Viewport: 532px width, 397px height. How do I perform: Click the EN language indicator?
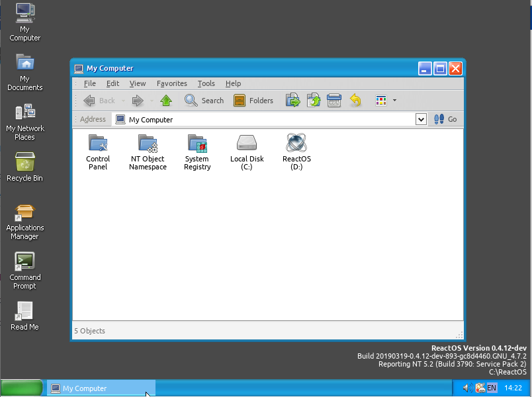492,388
